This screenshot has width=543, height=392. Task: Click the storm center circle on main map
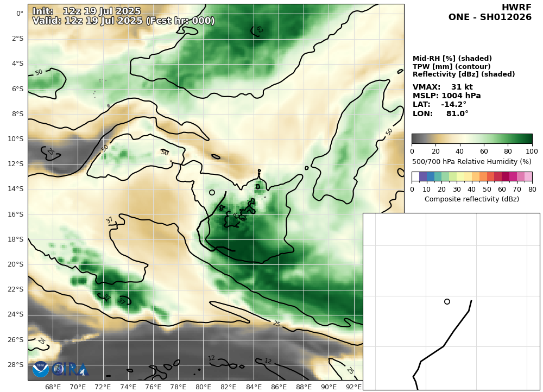pos(212,192)
